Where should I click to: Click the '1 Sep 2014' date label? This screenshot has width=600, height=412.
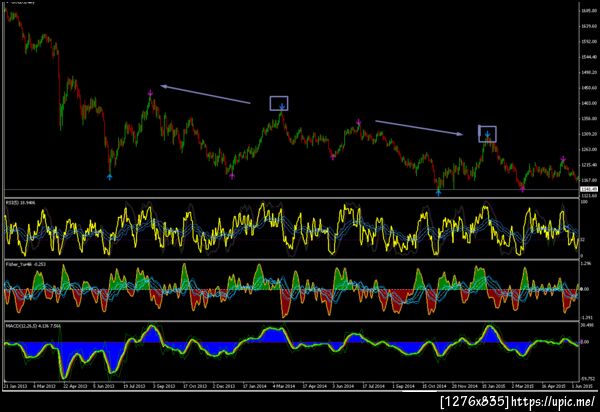pyautogui.click(x=403, y=386)
